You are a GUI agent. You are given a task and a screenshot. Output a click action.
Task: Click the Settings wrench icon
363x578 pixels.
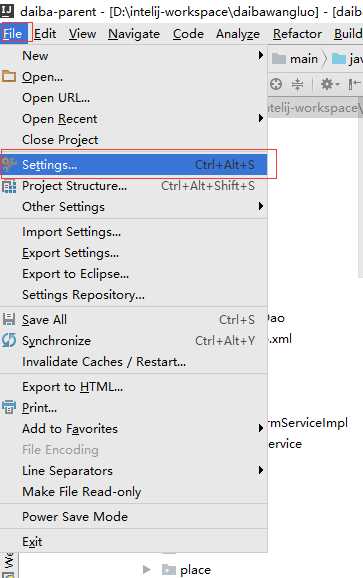click(x=8, y=164)
